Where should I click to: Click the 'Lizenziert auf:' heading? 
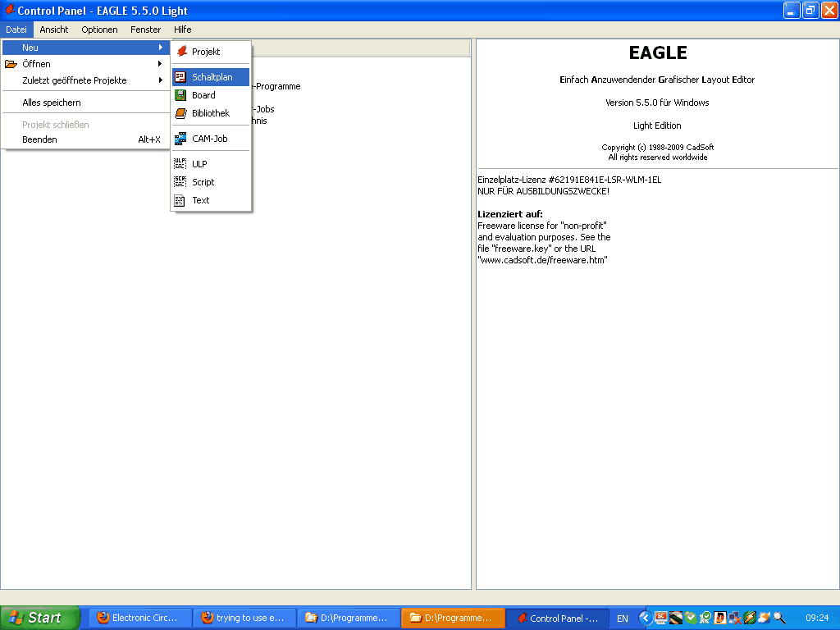pyautogui.click(x=510, y=214)
